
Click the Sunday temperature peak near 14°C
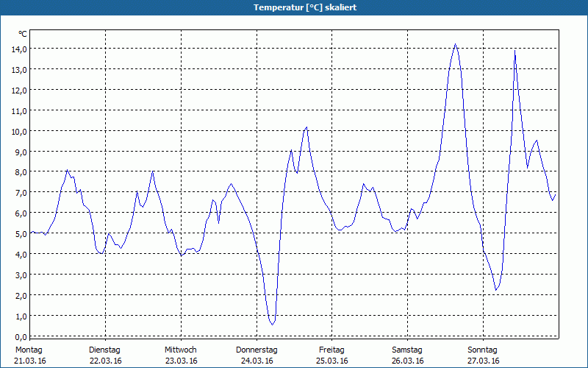pos(514,50)
